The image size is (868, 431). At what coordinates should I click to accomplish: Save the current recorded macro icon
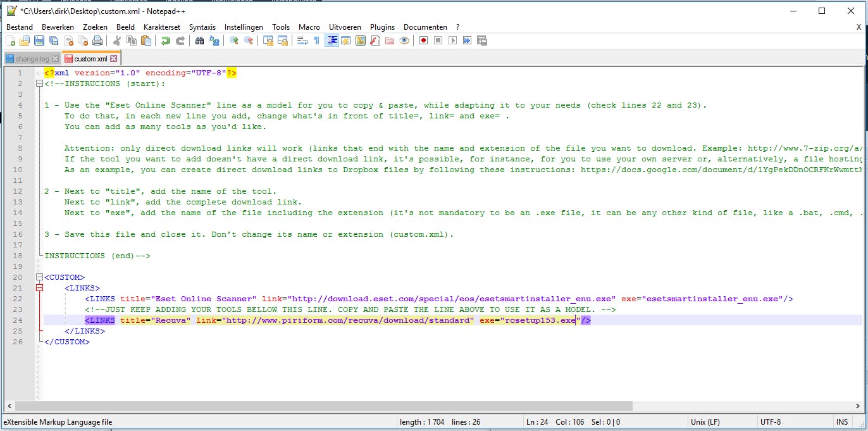click(481, 41)
